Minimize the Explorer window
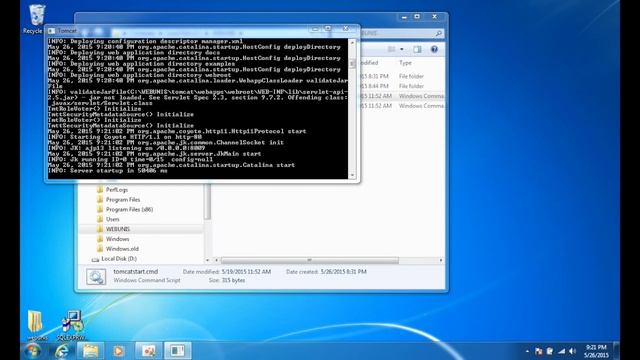The width and height of the screenshot is (640, 360). point(404,17)
